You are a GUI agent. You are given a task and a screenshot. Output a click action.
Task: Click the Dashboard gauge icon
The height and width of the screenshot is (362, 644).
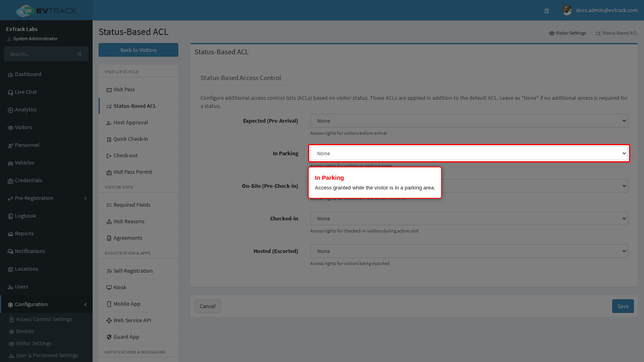coord(10,75)
